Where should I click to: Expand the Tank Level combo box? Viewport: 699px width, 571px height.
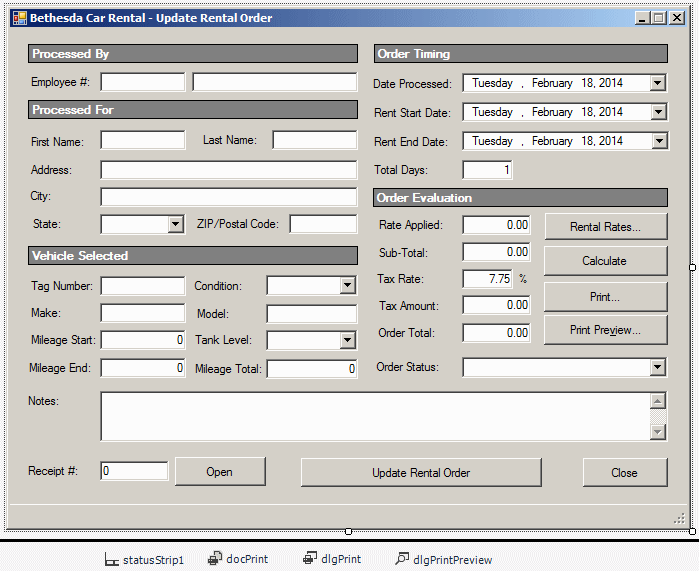[347, 341]
